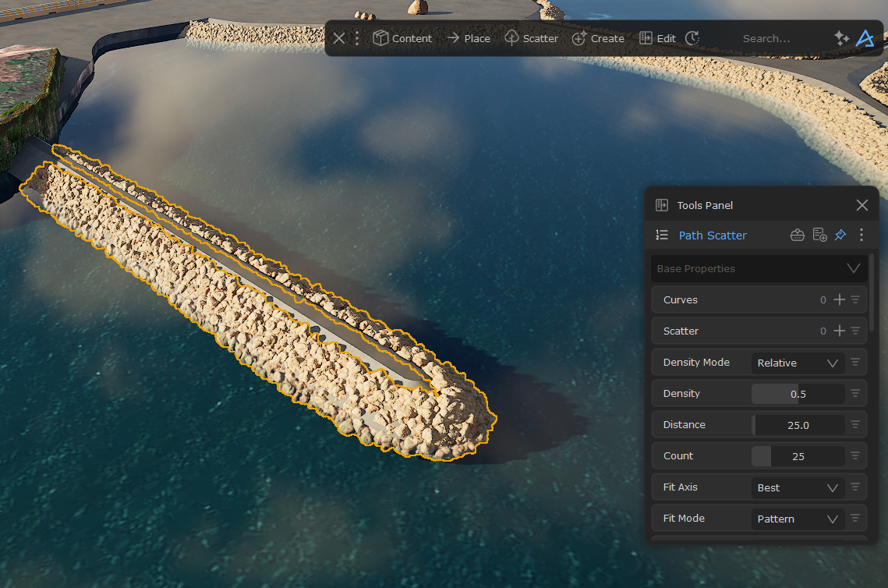Click the sparkle assistant icon beside search
Image resolution: width=888 pixels, height=588 pixels.
[841, 38]
